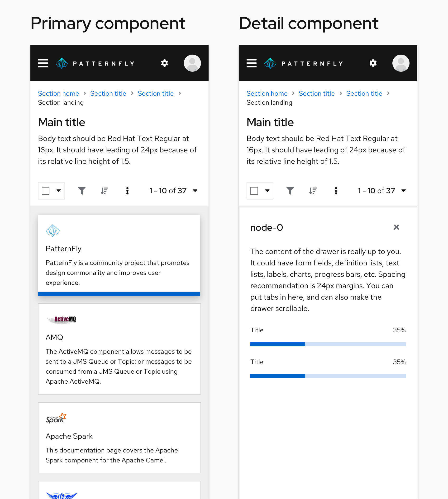The height and width of the screenshot is (499, 448).
Task: Click 'Section landing' text in Primary component
Action: pos(61,103)
